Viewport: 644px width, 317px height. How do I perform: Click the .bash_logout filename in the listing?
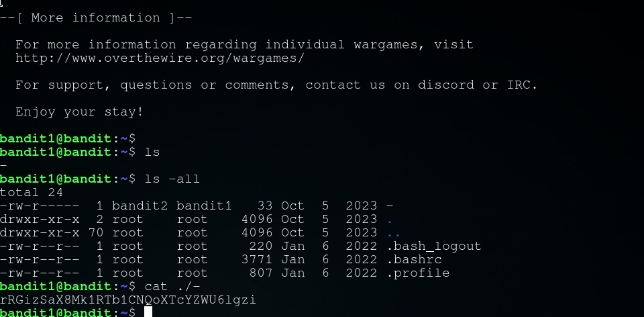tap(434, 246)
